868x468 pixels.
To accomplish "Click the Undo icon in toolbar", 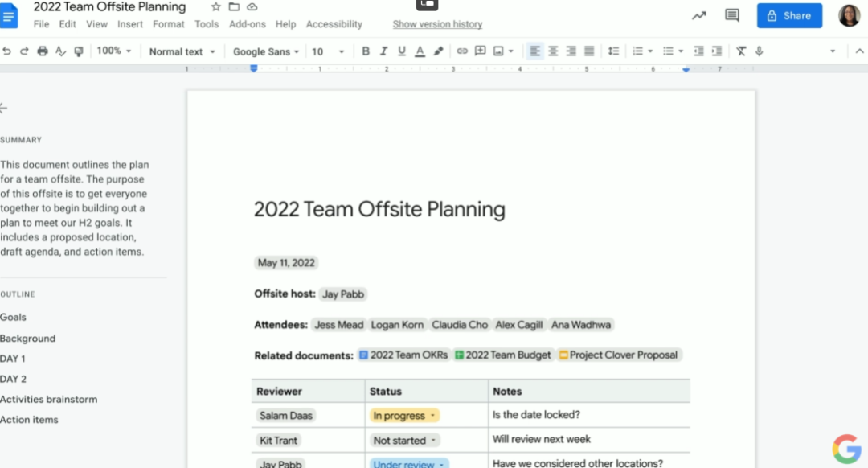I will pos(6,51).
